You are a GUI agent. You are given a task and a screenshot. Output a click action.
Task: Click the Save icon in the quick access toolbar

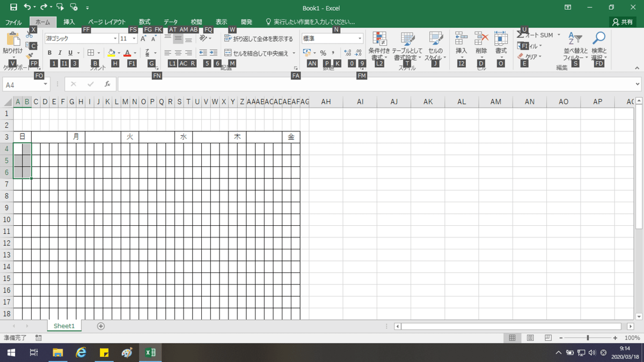(13, 8)
